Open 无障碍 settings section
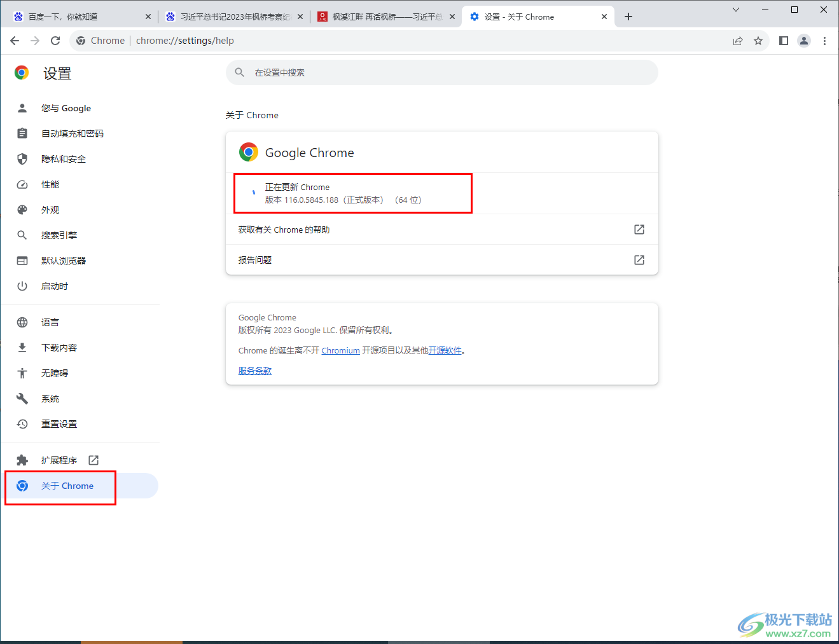The image size is (839, 644). [x=80, y=373]
